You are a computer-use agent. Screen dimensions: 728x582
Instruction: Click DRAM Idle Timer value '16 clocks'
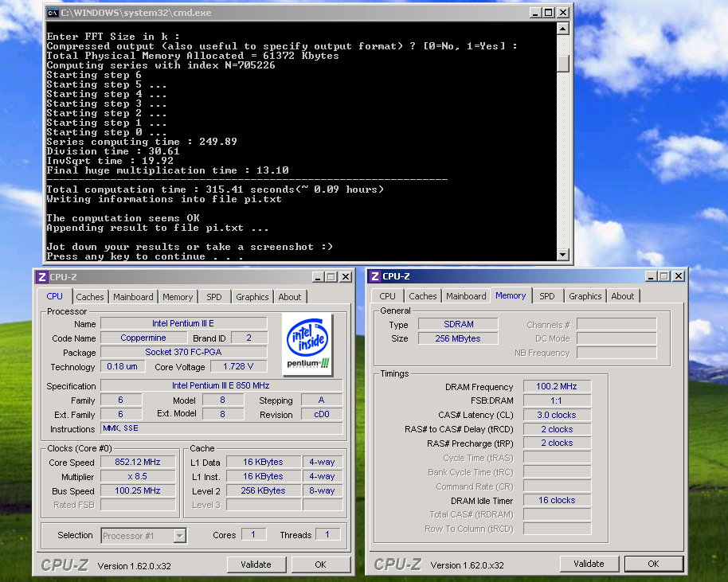[557, 500]
